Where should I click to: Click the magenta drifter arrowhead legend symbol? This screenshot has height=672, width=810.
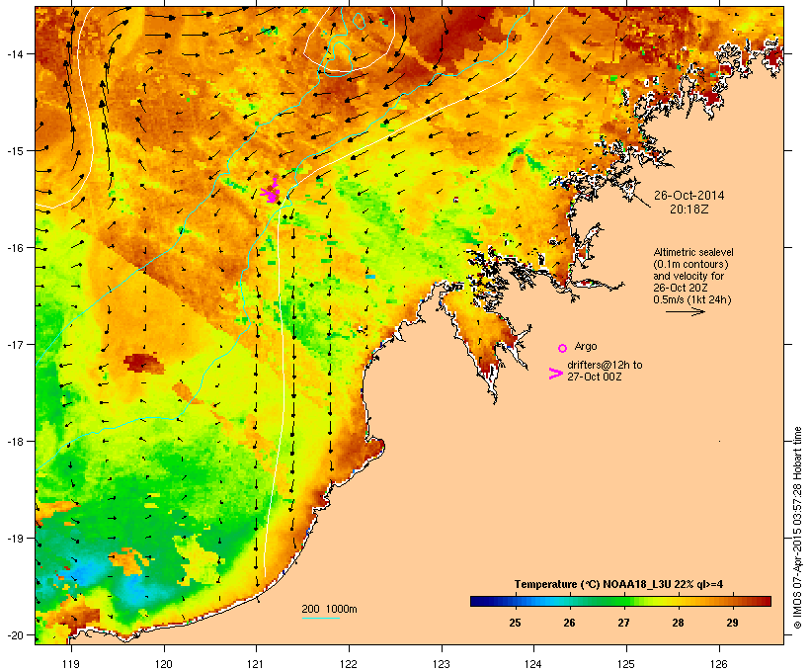point(555,374)
